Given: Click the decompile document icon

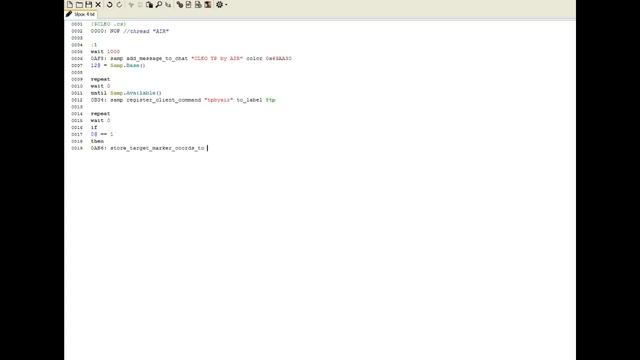Looking at the screenshot, I should pos(189,4).
